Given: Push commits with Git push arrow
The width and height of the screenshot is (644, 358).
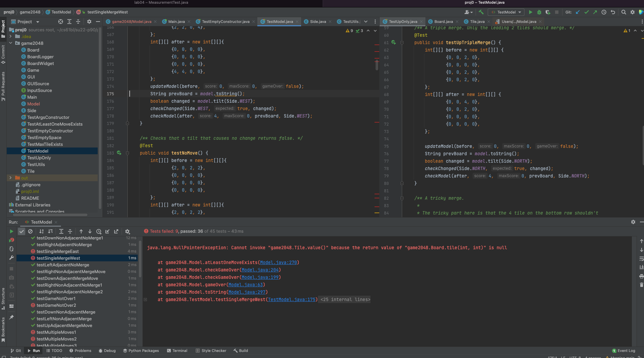Looking at the screenshot, I should pos(595,12).
